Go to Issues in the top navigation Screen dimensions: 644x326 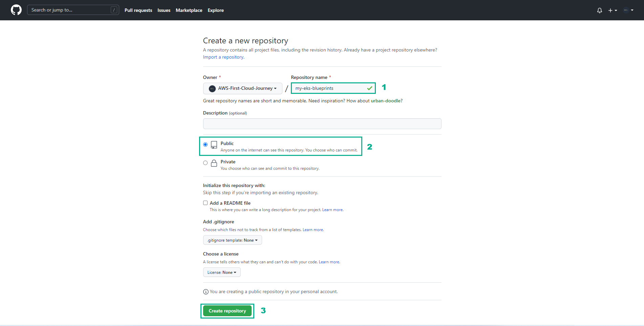coord(164,10)
